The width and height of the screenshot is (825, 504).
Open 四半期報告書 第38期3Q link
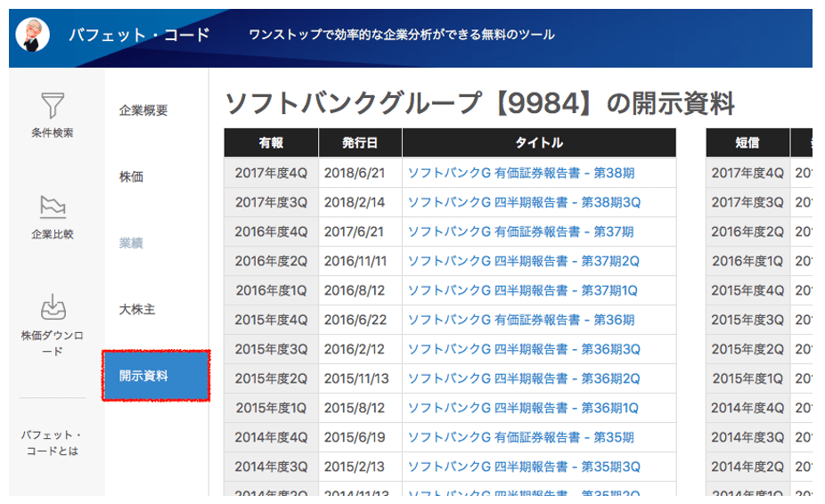click(x=524, y=202)
